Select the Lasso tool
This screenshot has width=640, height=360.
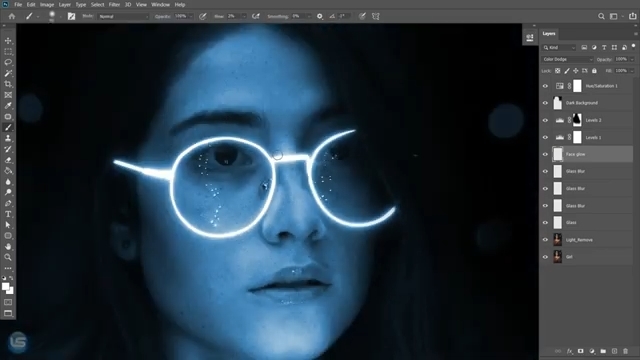[x=8, y=62]
